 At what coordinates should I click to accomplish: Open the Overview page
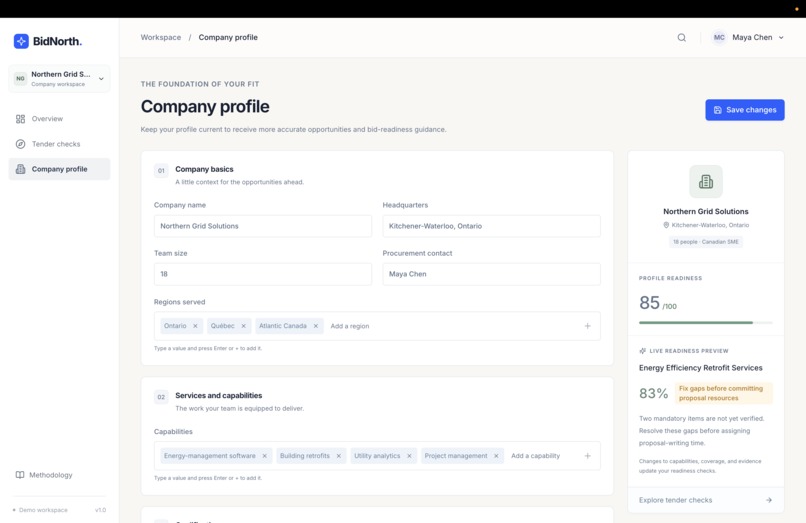coord(59,119)
